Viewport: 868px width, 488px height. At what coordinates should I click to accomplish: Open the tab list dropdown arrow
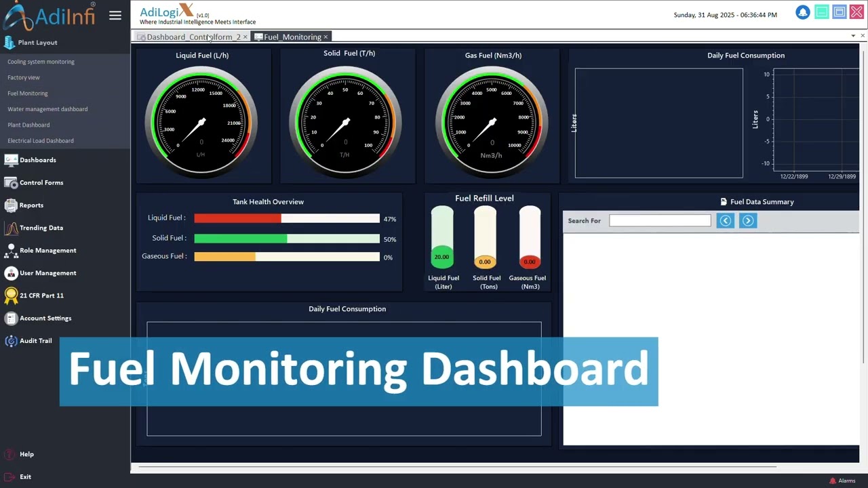click(x=853, y=36)
